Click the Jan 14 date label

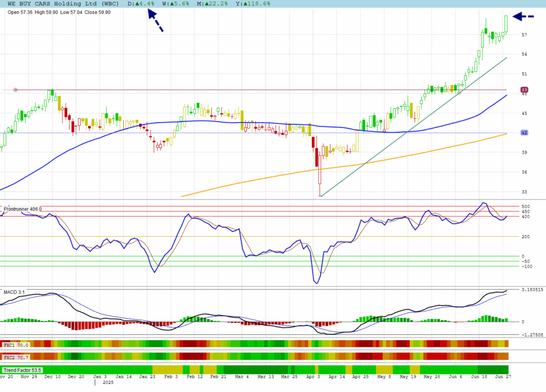point(124,377)
